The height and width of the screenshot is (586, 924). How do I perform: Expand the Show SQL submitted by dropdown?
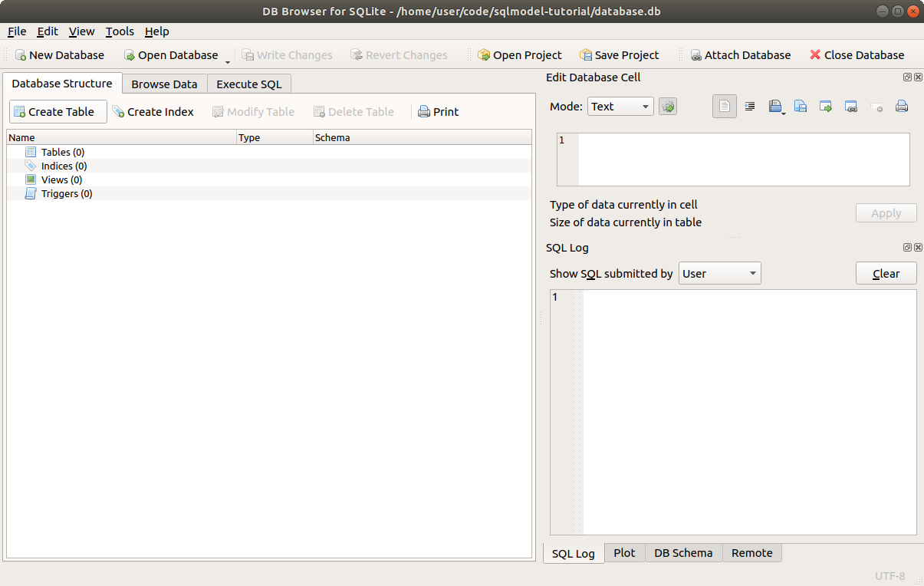point(719,274)
